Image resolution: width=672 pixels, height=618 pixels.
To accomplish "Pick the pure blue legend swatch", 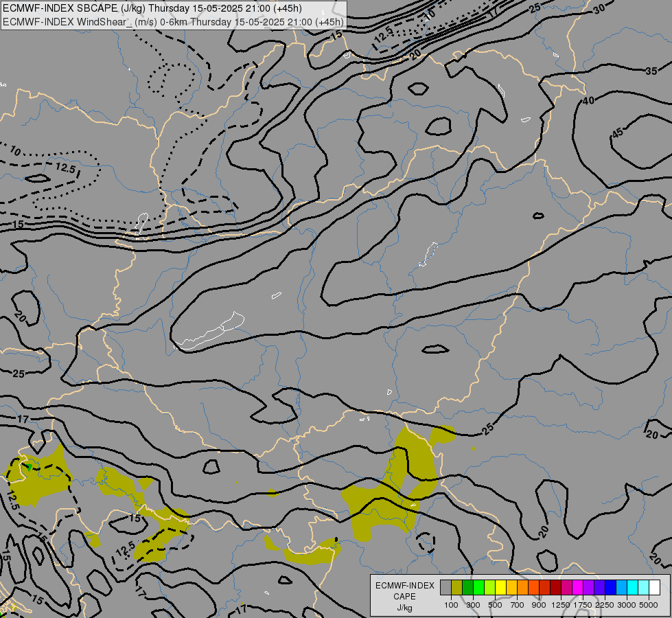I will pyautogui.click(x=610, y=588).
